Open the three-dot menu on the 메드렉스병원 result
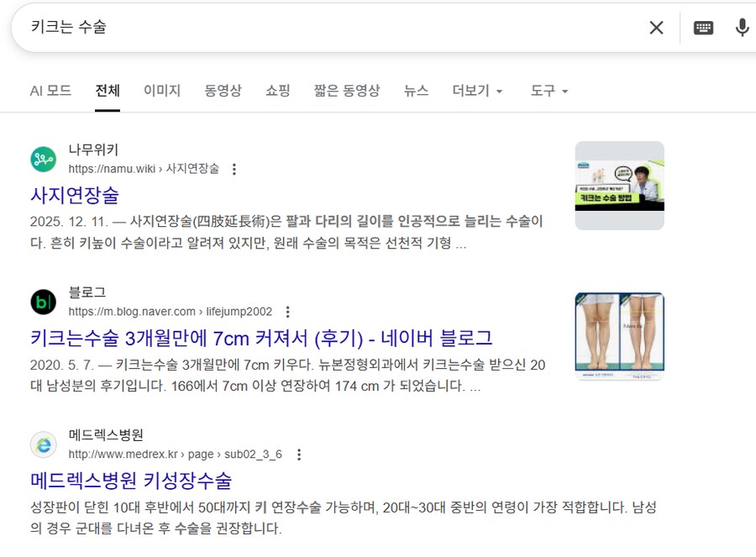The height and width of the screenshot is (557, 756). click(301, 453)
